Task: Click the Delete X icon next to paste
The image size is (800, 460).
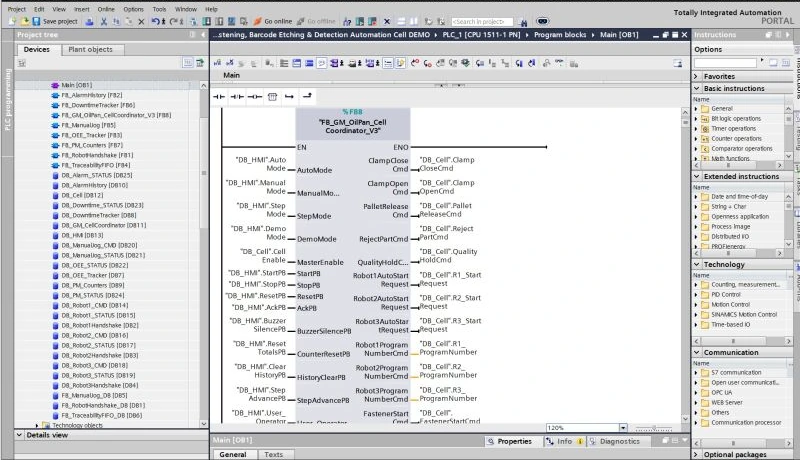Action: pos(141,21)
